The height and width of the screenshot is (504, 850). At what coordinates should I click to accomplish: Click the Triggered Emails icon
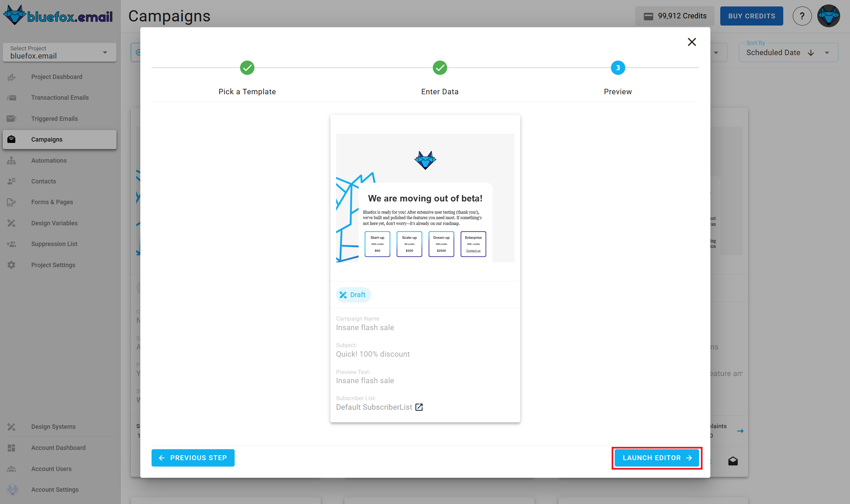tap(12, 118)
